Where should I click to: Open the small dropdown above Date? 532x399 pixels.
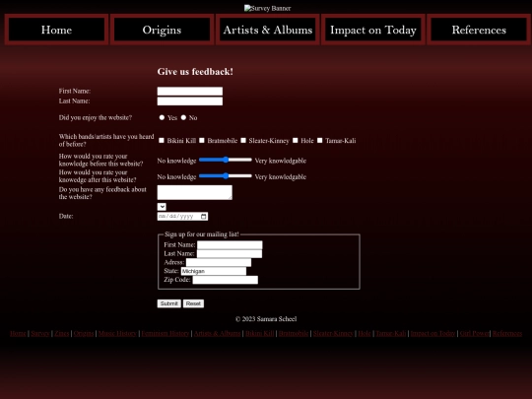162,207
